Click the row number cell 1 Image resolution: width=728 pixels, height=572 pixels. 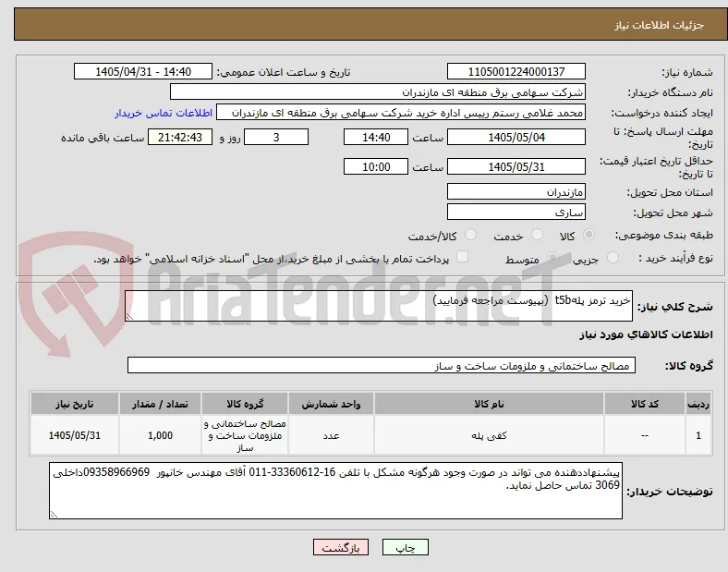coord(698,435)
